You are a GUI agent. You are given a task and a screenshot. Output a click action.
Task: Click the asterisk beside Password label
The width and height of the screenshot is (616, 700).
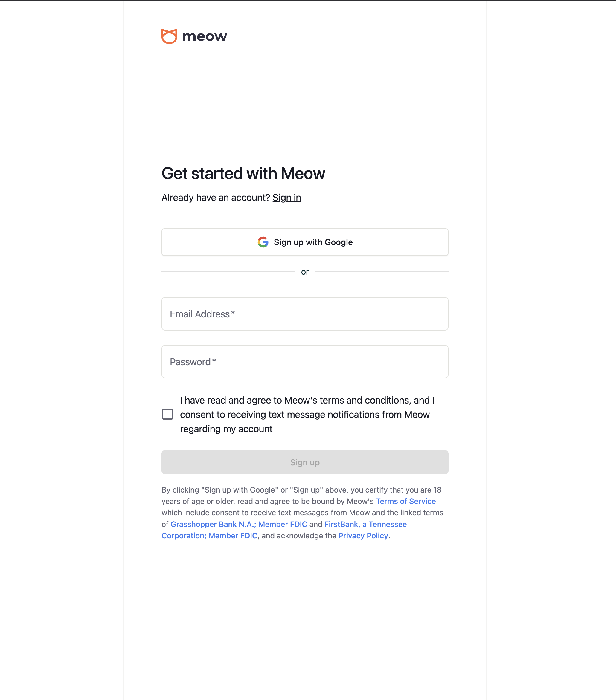coord(214,361)
